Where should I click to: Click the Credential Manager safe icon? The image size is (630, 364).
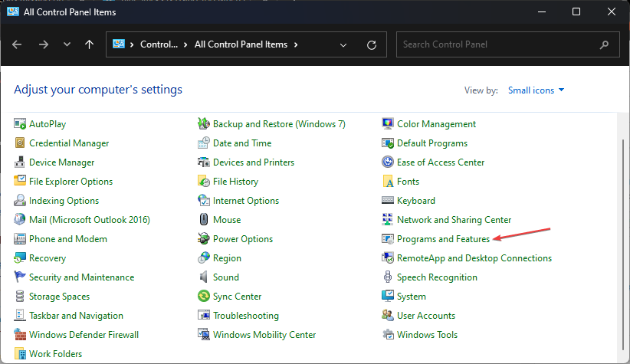tap(20, 143)
